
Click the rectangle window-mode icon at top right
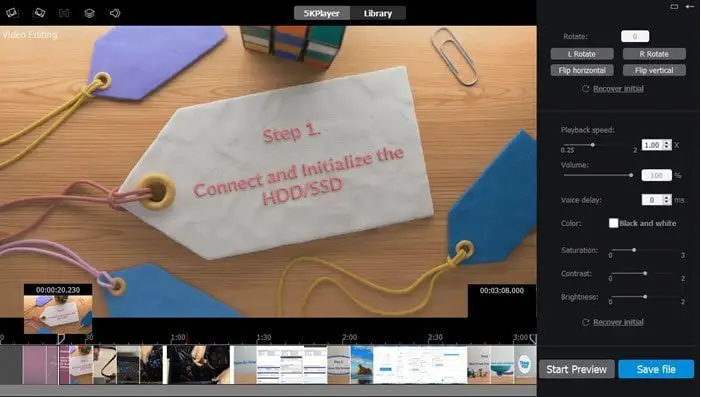click(674, 6)
